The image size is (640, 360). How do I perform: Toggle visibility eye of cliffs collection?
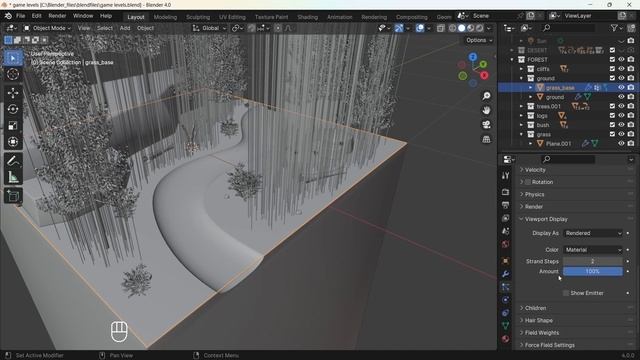point(621,69)
